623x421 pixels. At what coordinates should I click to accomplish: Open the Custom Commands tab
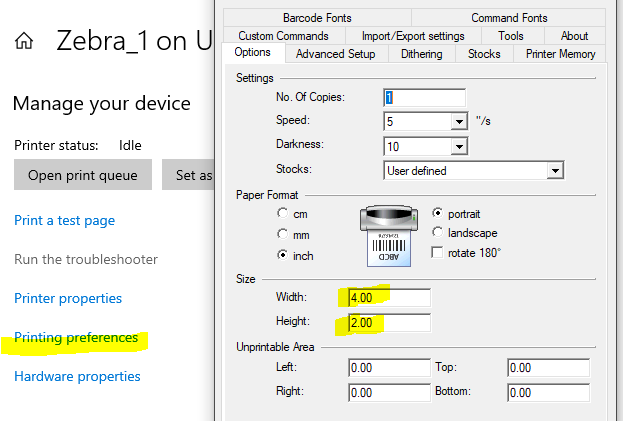point(283,36)
